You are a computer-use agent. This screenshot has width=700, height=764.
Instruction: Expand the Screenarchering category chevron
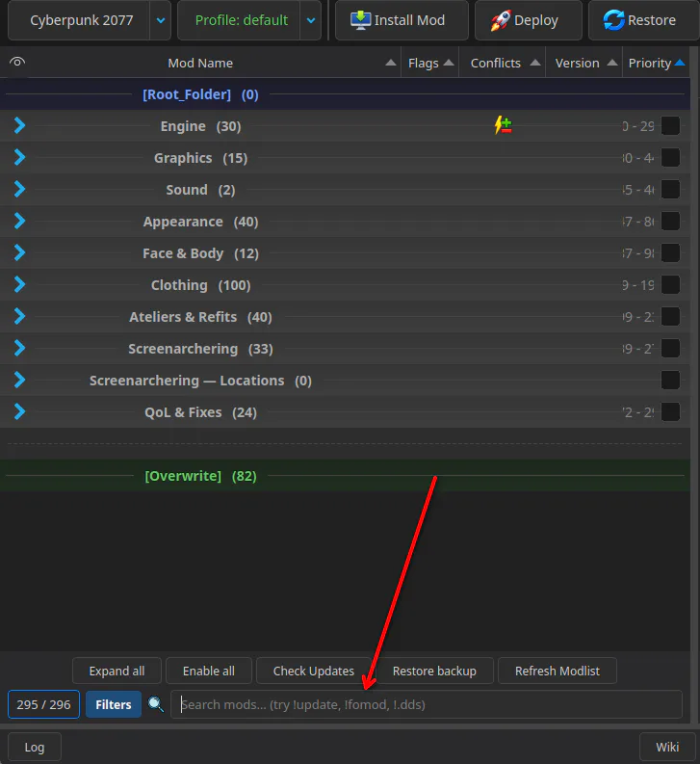coord(19,348)
